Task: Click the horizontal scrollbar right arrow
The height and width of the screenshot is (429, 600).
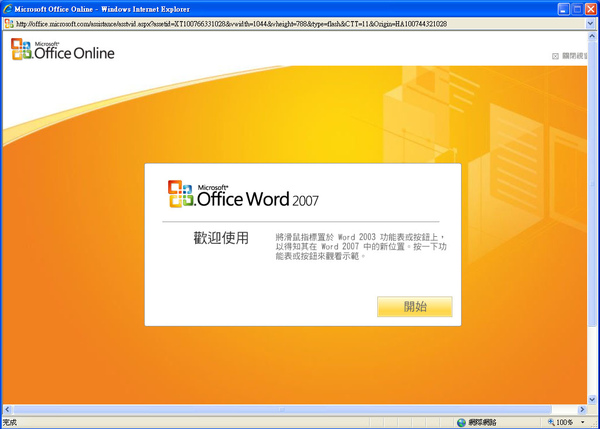Action: pos(582,409)
